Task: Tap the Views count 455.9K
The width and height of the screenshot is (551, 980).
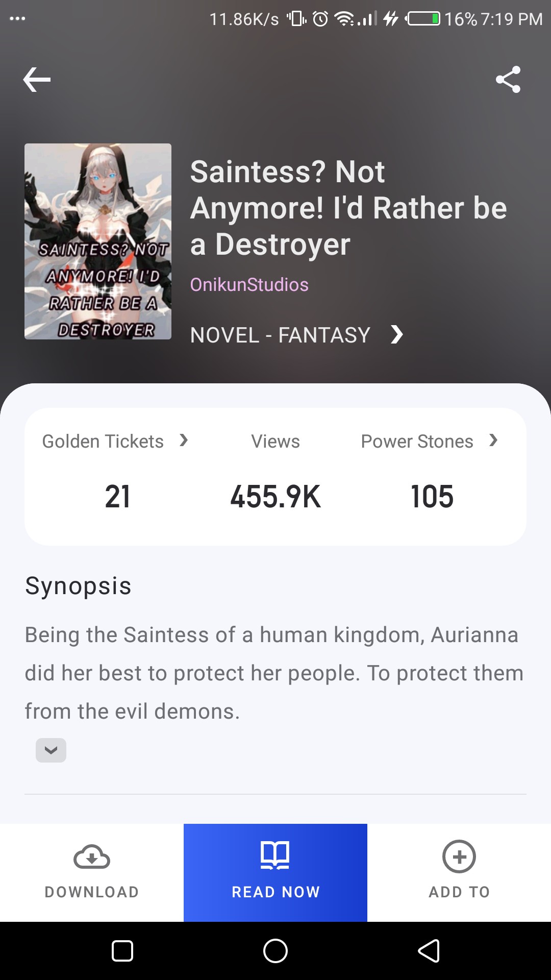Action: pos(275,497)
